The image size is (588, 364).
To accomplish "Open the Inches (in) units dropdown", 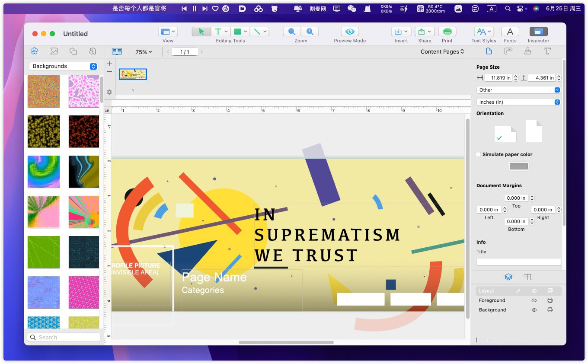I will point(518,102).
